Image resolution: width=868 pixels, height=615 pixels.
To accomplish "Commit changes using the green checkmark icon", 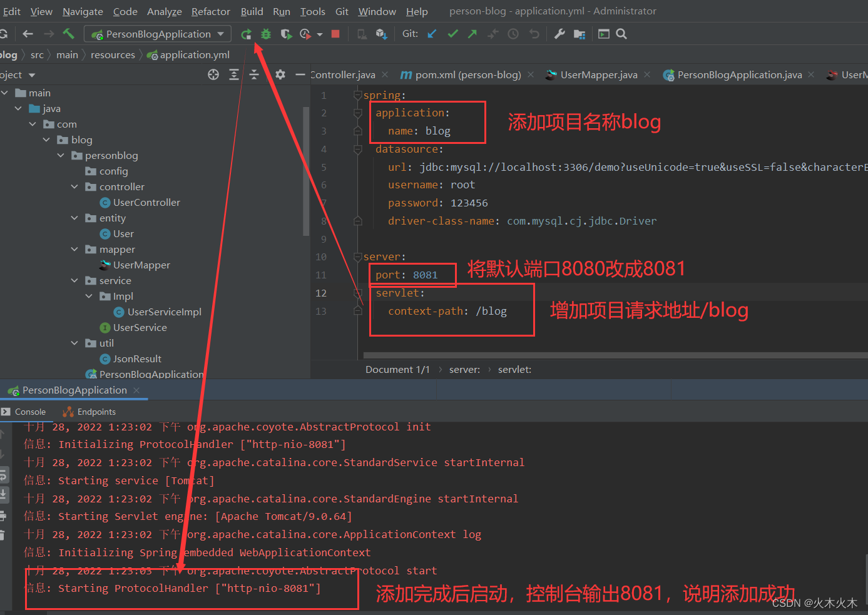I will pos(452,34).
